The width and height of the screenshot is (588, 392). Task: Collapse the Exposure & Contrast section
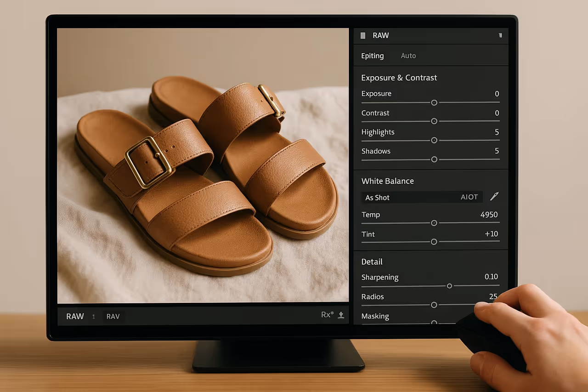(x=399, y=77)
